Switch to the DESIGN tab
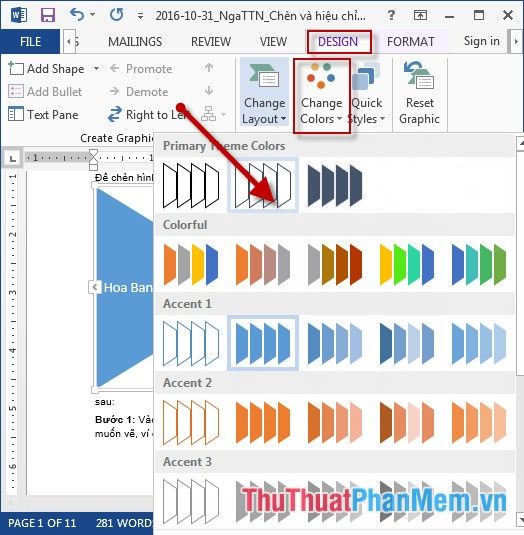Screen dimensions: 524x535 [338, 42]
